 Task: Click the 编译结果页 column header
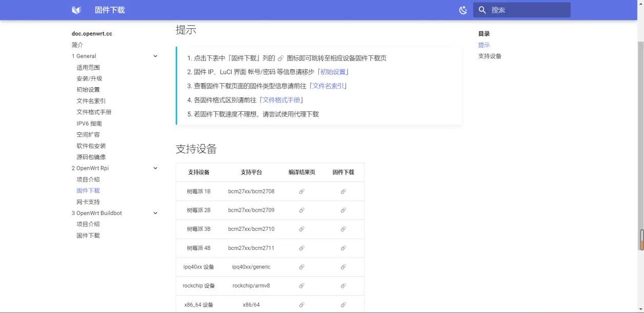(301, 172)
